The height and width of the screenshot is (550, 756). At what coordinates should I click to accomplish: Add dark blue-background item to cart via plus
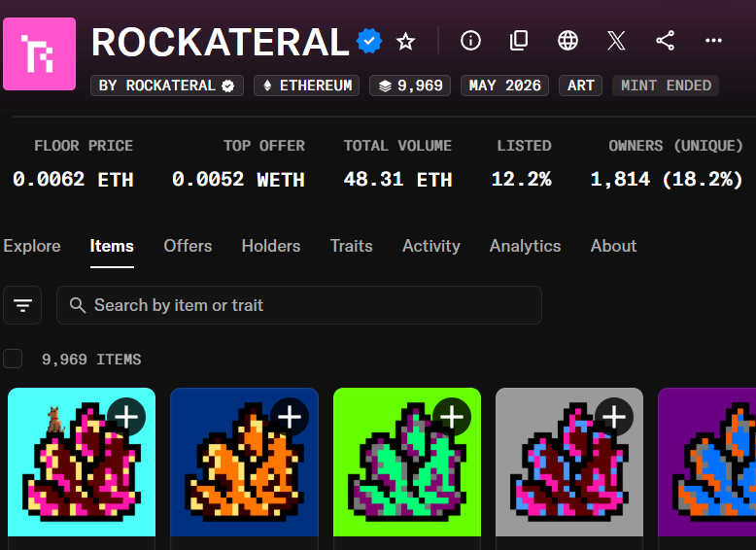[x=290, y=417]
